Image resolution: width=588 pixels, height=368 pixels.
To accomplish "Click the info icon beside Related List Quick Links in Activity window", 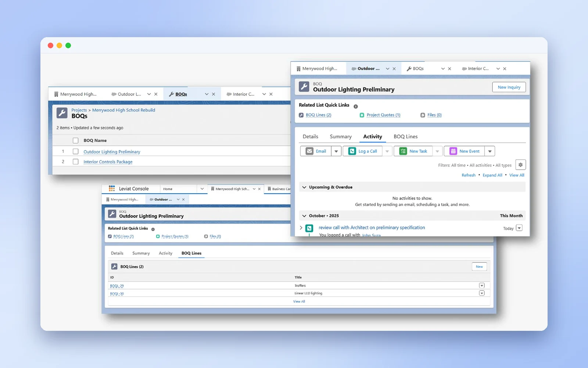I will point(356,106).
